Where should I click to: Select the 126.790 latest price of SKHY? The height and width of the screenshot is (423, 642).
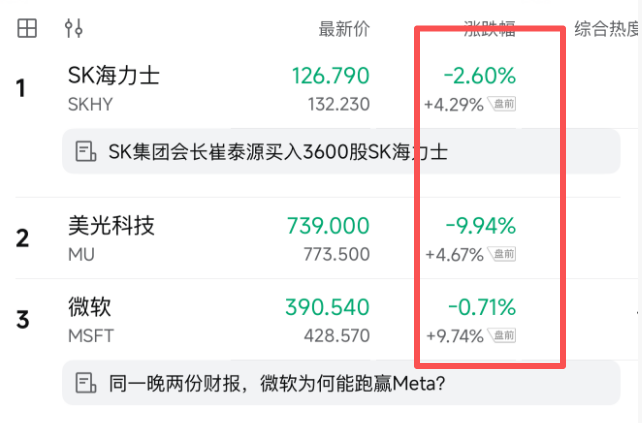pos(331,76)
